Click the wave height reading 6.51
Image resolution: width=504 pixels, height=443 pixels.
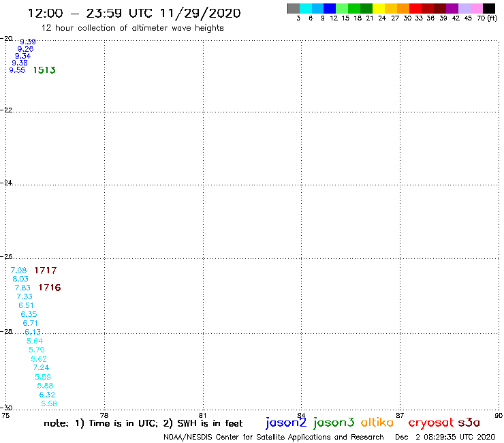point(26,305)
